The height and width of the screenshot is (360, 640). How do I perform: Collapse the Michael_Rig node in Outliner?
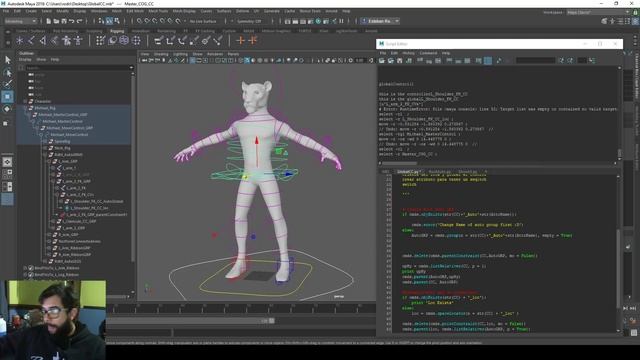point(26,108)
